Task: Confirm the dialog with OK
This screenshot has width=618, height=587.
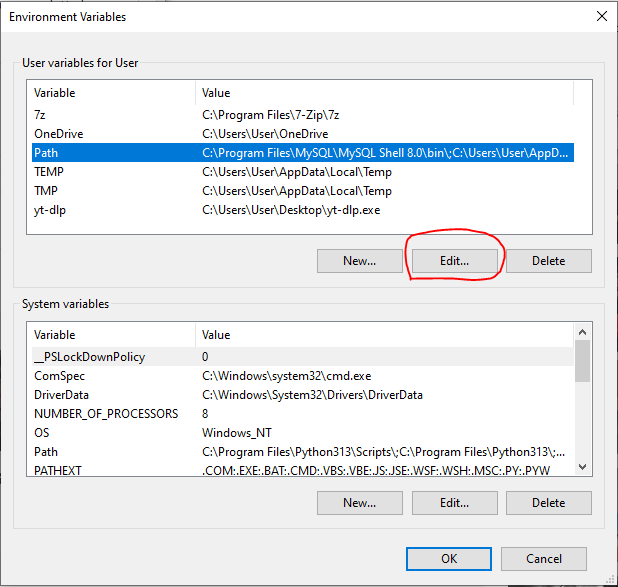Action: (x=449, y=559)
